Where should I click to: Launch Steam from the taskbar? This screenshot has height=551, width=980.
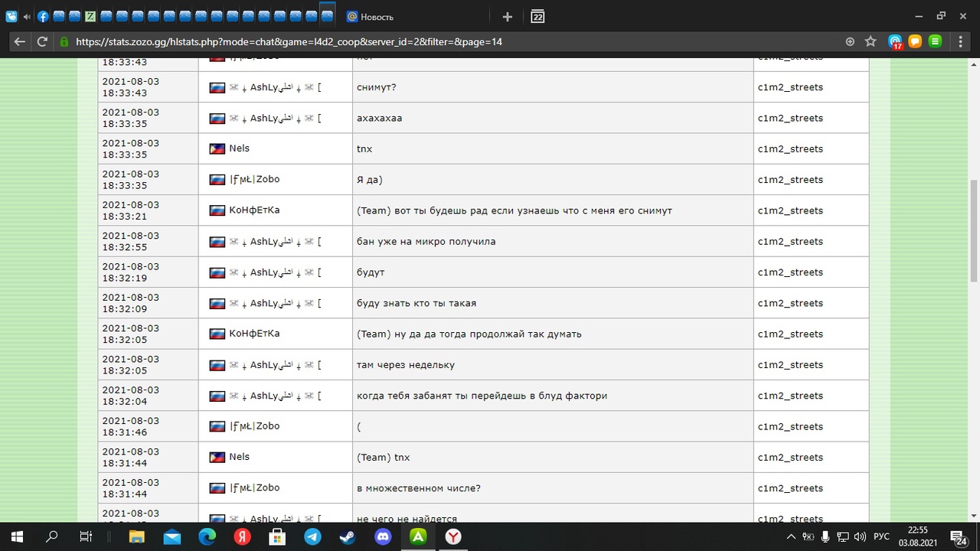[x=348, y=536]
